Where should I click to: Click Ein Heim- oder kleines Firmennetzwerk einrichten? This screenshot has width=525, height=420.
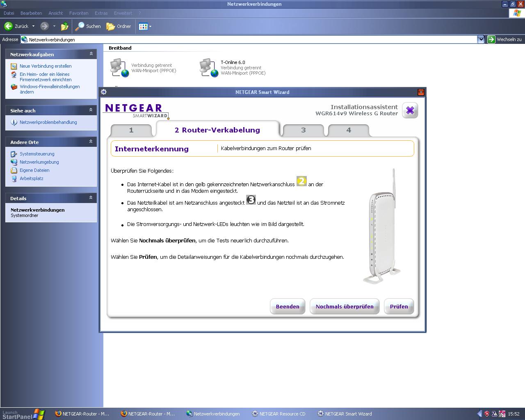(46, 77)
